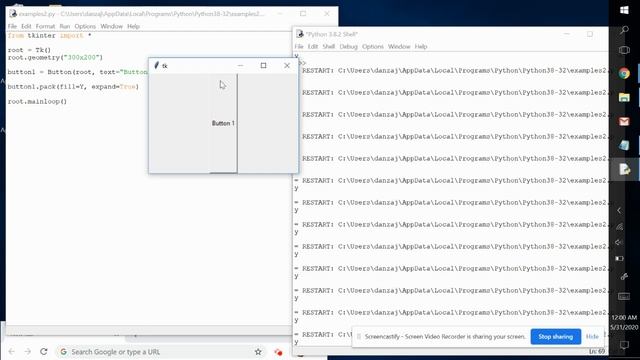Open the Gmail taskbar icon
Image resolution: width=640 pixels, height=360 pixels.
click(624, 122)
